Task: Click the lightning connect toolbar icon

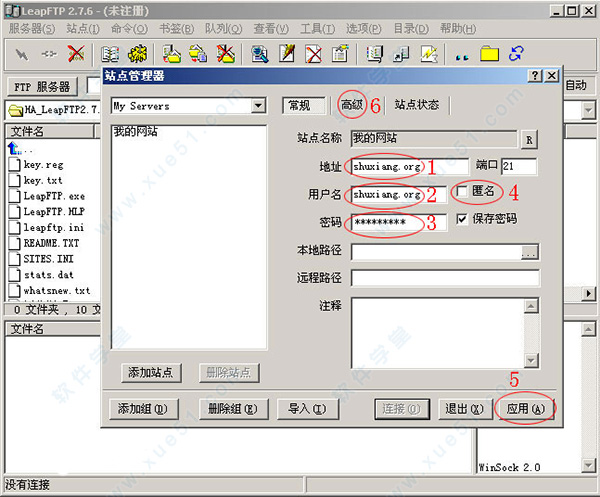Action: 22,54
